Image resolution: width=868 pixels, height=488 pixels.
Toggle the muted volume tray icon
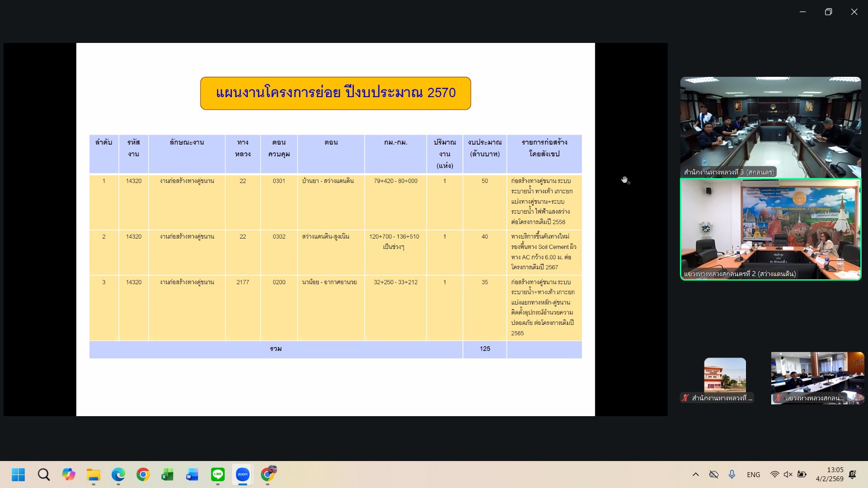[788, 474]
